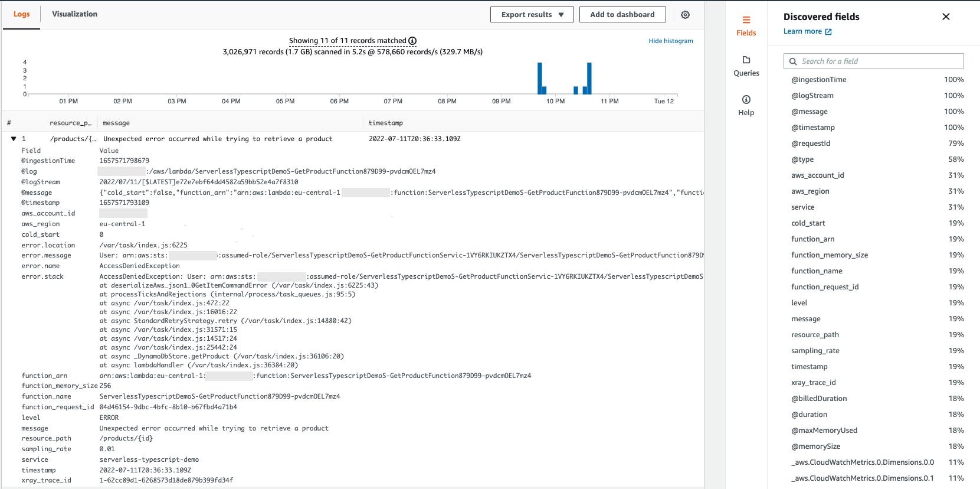Screen dimensions: 980x489
Task: Select the Logs tab
Action: tap(22, 14)
